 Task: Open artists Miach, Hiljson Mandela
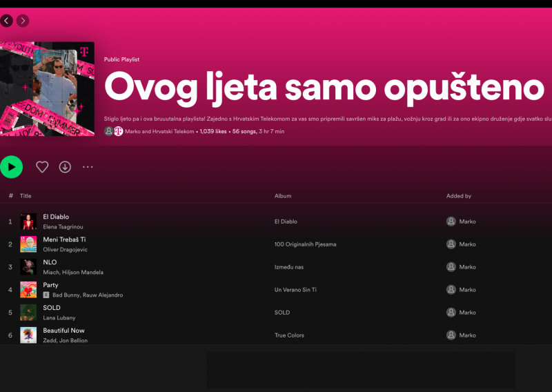coord(73,272)
